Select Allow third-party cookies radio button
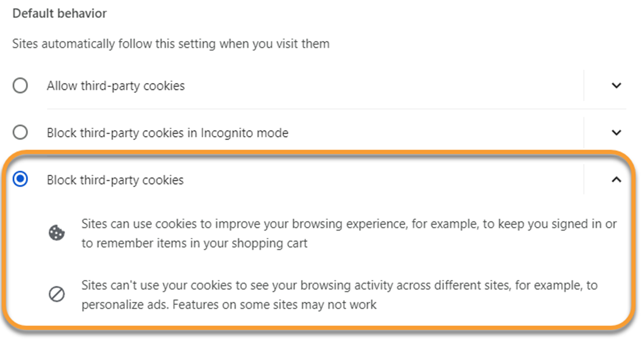This screenshot has width=644, height=340. pos(20,86)
